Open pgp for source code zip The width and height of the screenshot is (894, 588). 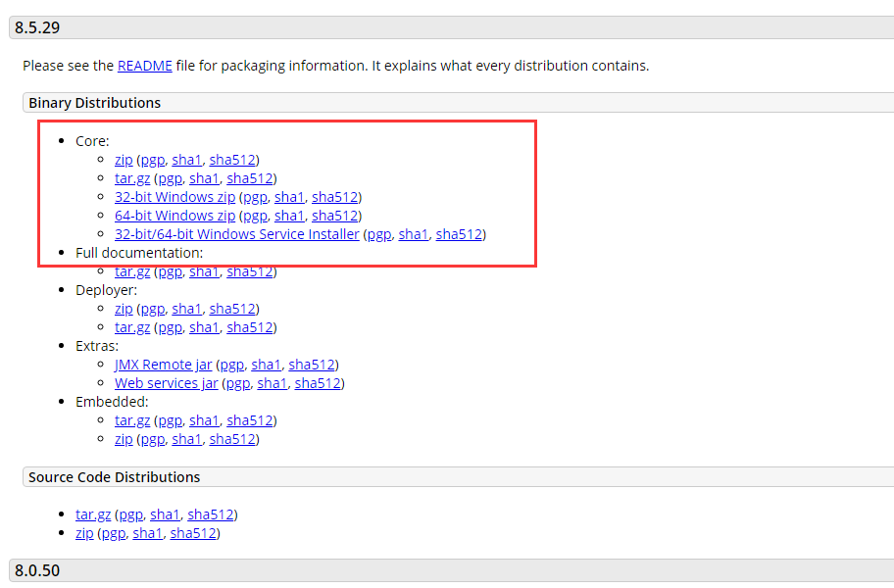[114, 533]
